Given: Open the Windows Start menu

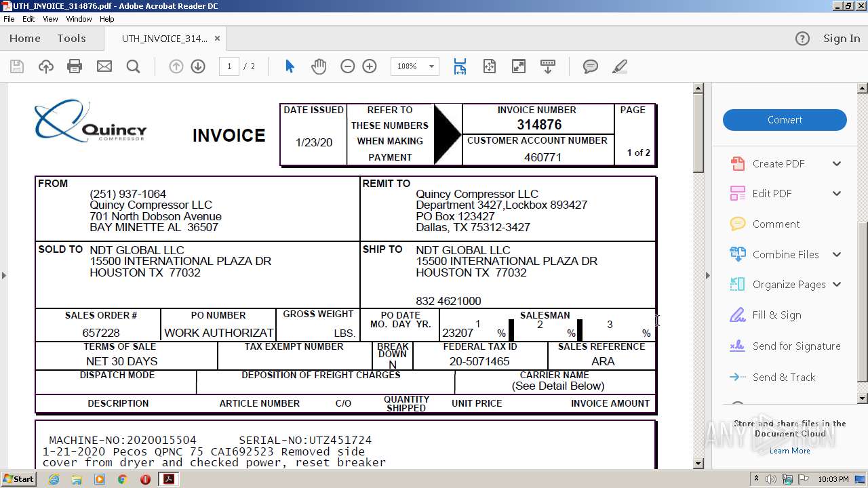Looking at the screenshot, I should tap(19, 479).
